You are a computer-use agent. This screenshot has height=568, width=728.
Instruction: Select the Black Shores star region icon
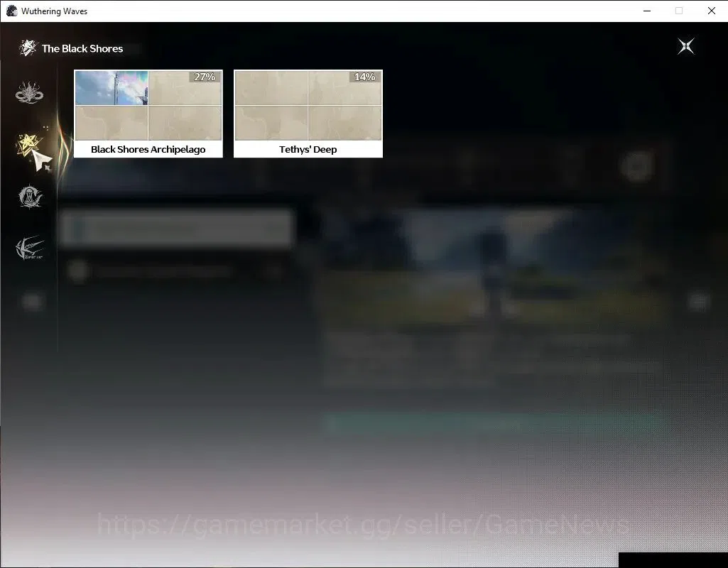pyautogui.click(x=28, y=144)
